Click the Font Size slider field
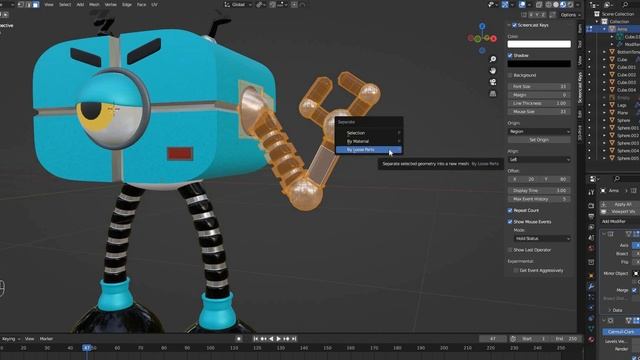Viewport: 640px width, 360px height. pyautogui.click(x=539, y=87)
